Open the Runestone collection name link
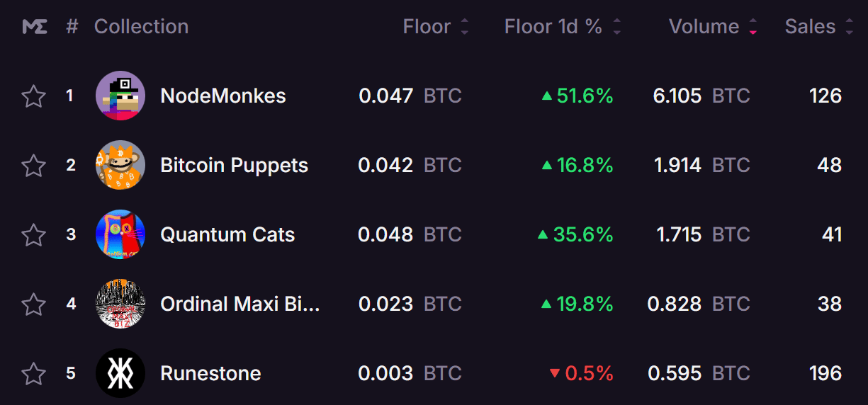 click(210, 373)
